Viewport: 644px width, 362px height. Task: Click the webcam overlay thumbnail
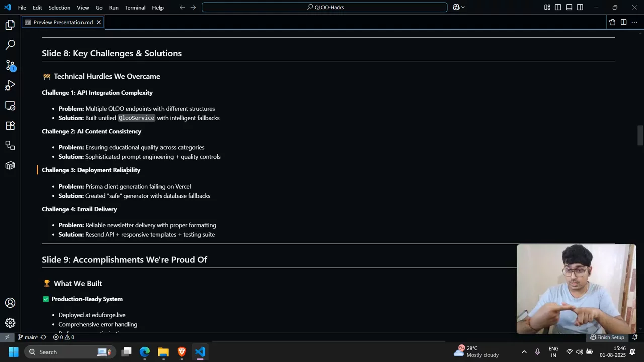[x=576, y=289]
